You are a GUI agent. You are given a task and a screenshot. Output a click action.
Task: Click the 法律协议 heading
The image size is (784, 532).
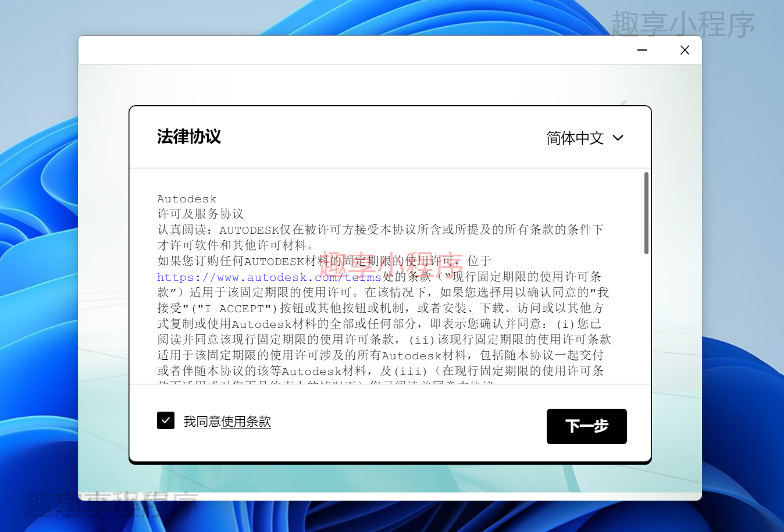(x=189, y=137)
